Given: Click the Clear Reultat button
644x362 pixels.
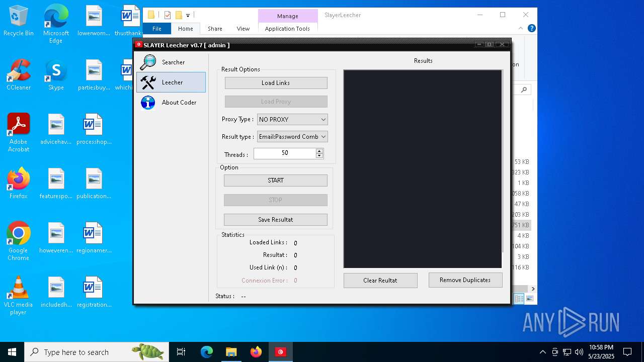Looking at the screenshot, I should [x=380, y=281].
